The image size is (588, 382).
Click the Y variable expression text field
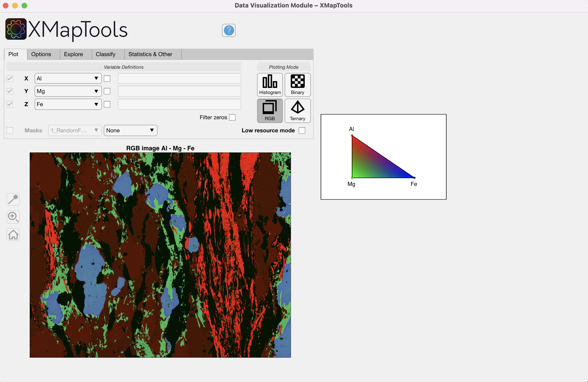[179, 91]
